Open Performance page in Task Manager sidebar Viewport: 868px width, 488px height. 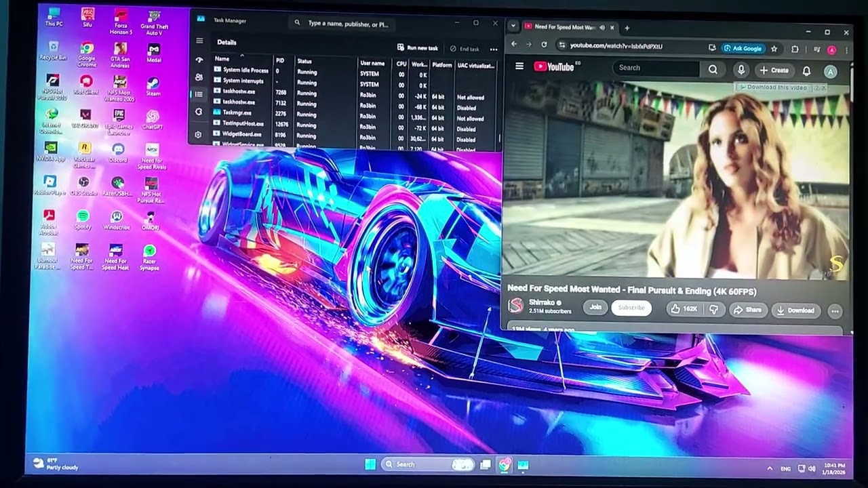[x=199, y=60]
